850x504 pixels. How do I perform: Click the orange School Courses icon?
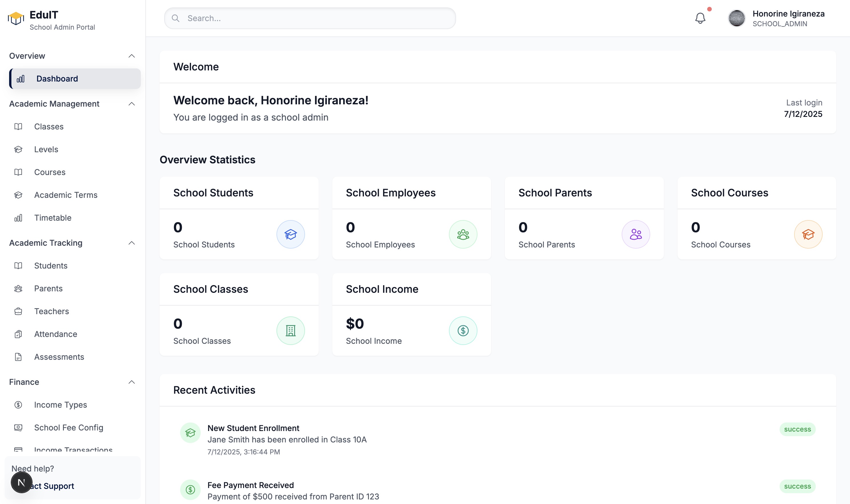click(x=808, y=234)
